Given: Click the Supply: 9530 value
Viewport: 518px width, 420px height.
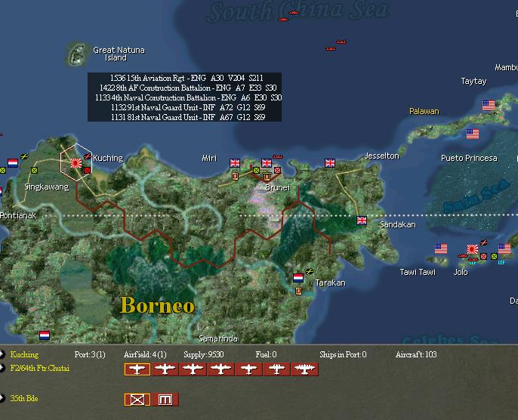Looking at the screenshot, I should click(x=204, y=354).
